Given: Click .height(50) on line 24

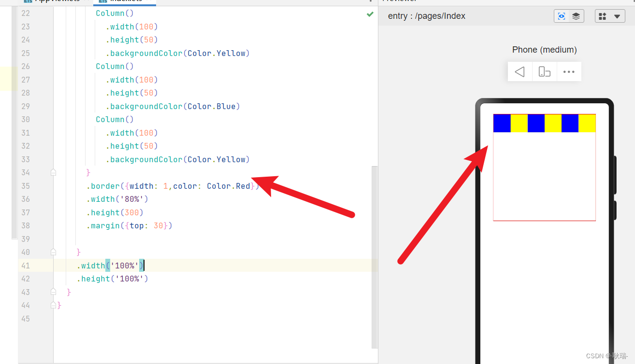Looking at the screenshot, I should coord(132,40).
